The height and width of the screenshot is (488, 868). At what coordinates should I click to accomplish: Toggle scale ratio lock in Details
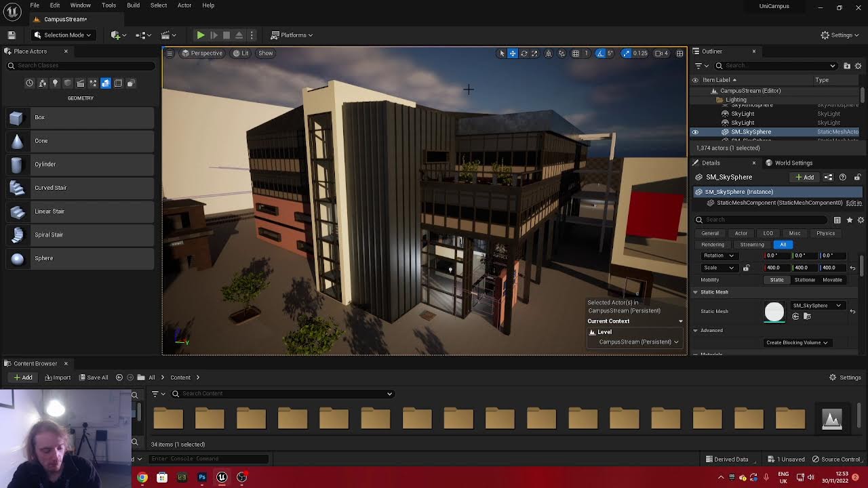(746, 268)
